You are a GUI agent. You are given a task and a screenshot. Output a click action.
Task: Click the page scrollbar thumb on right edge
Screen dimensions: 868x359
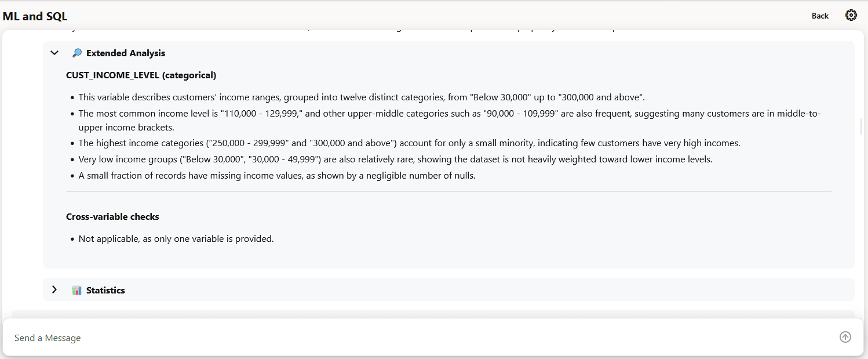[861, 126]
